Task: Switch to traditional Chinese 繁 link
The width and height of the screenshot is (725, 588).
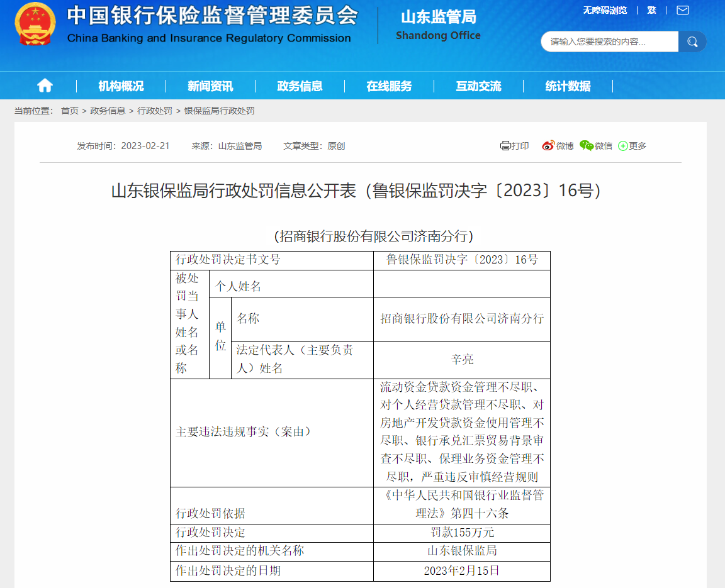Action: coord(651,10)
